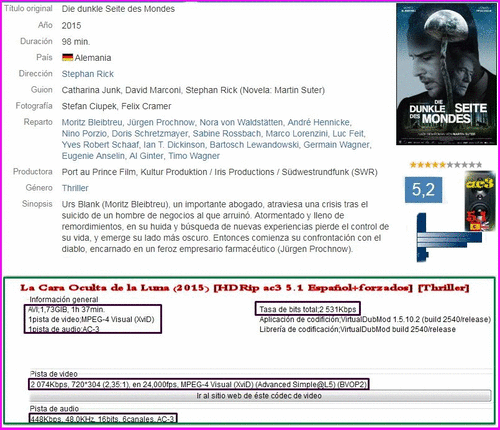Open Nora von Waldstätten cast link

(x=241, y=122)
